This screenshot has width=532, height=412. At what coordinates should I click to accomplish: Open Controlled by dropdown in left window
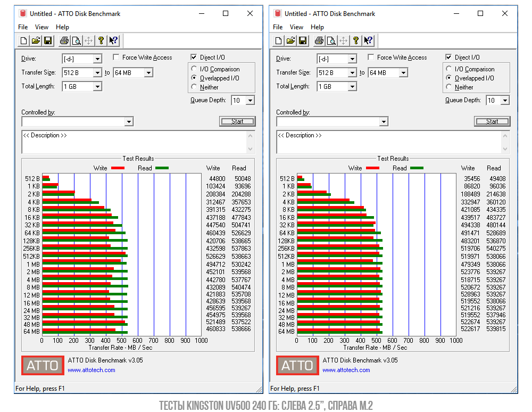[129, 121]
